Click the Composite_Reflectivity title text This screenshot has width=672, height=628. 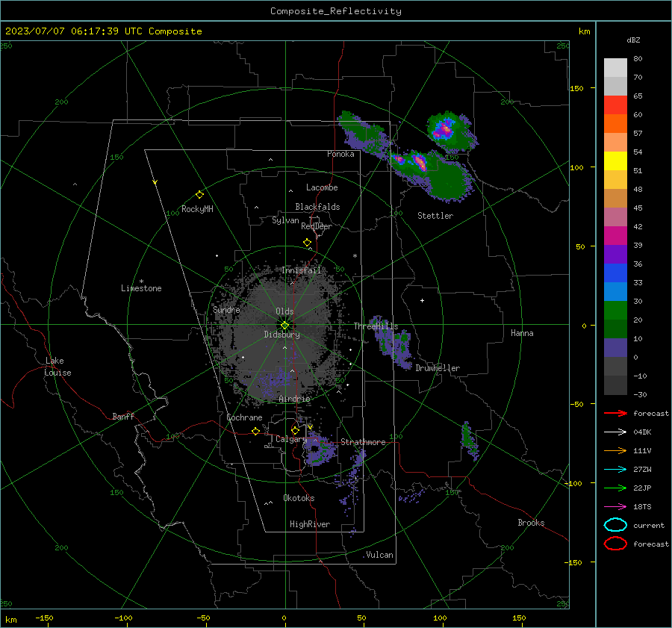[336, 11]
